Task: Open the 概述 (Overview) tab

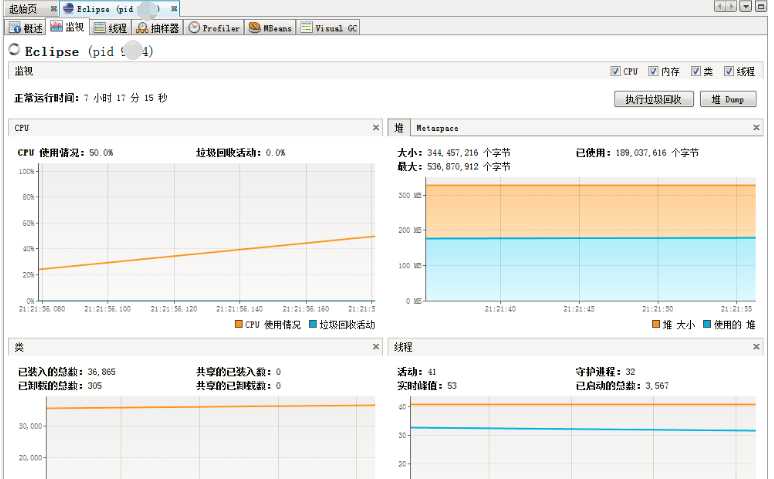Action: pyautogui.click(x=26, y=28)
